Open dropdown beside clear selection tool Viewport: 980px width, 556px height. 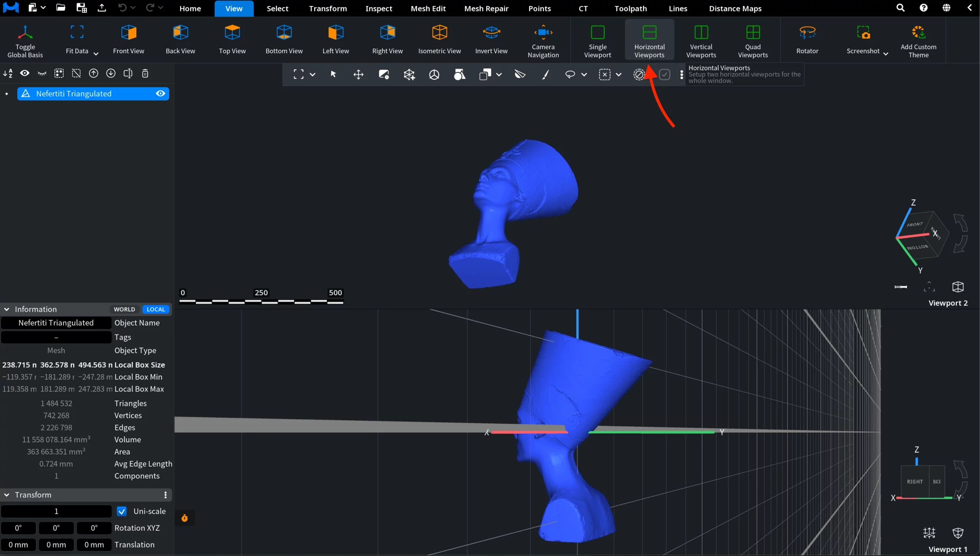(x=618, y=74)
